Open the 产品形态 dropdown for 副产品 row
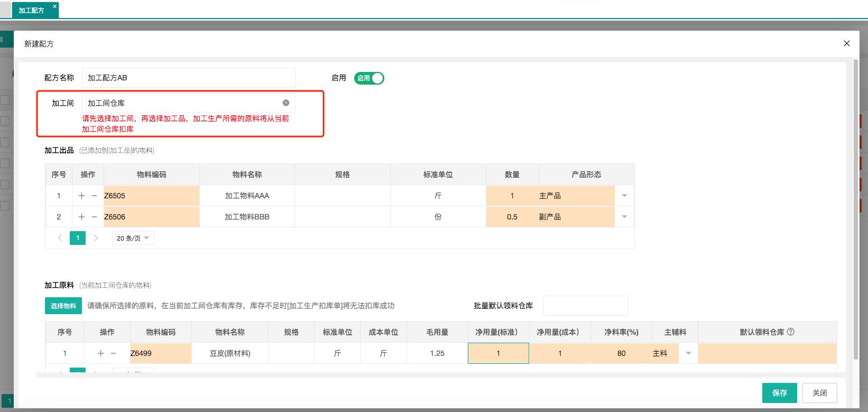Screen dimensions: 868x412 click(x=624, y=217)
